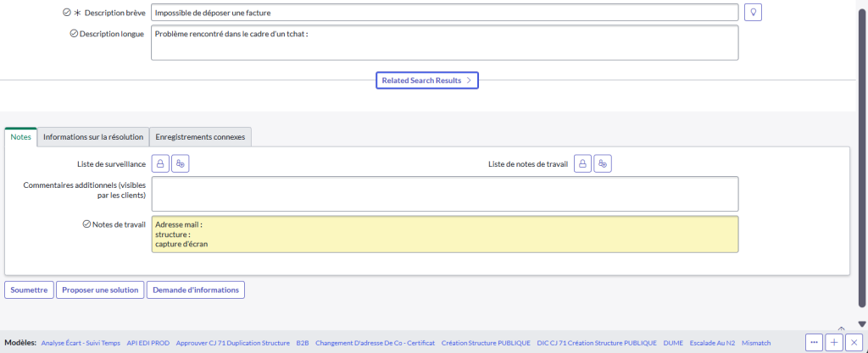This screenshot has width=868, height=353.
Task: Add me to Liste de surveillance
Action: coord(181,163)
